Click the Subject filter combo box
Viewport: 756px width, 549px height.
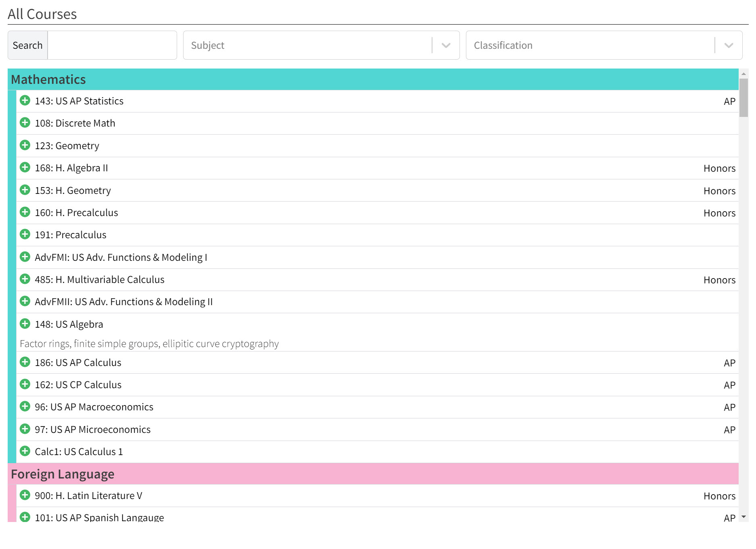click(307, 46)
